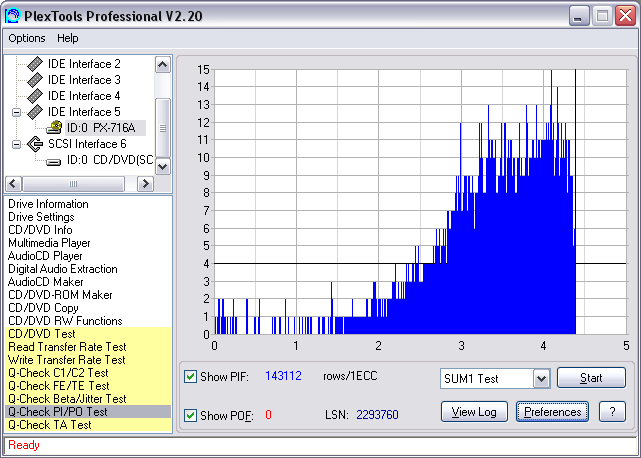This screenshot has height=458, width=641.
Task: Open Multimedia Player function
Action: click(x=49, y=243)
